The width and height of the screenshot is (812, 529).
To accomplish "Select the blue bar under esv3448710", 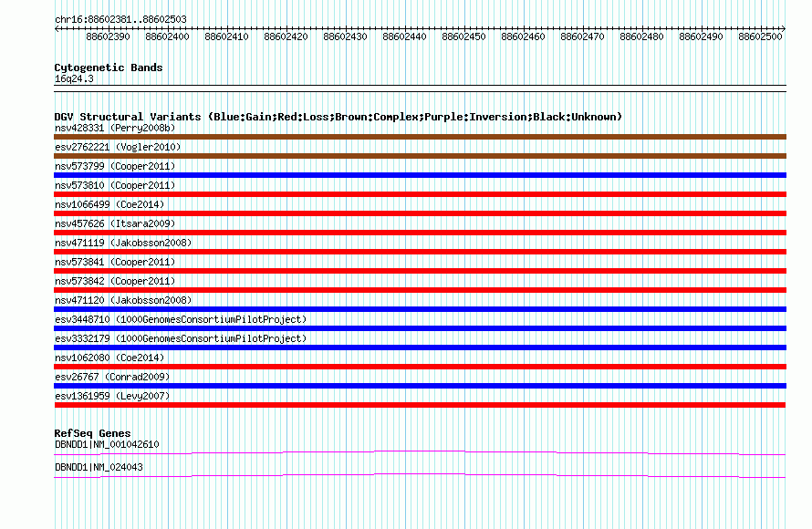I will point(420,328).
